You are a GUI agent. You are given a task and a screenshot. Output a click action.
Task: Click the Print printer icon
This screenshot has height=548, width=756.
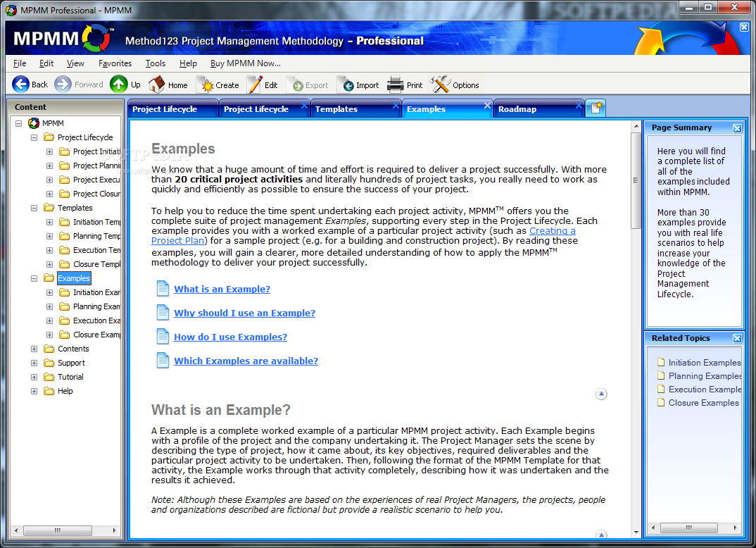(x=396, y=85)
